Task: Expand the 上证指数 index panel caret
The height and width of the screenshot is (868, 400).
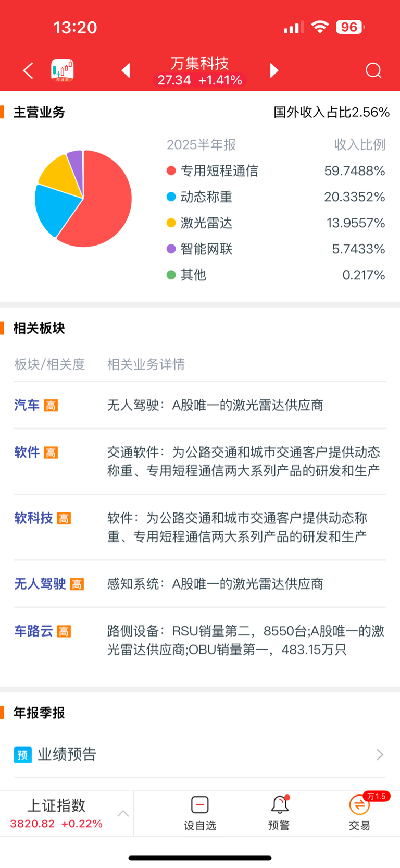Action: [x=123, y=813]
